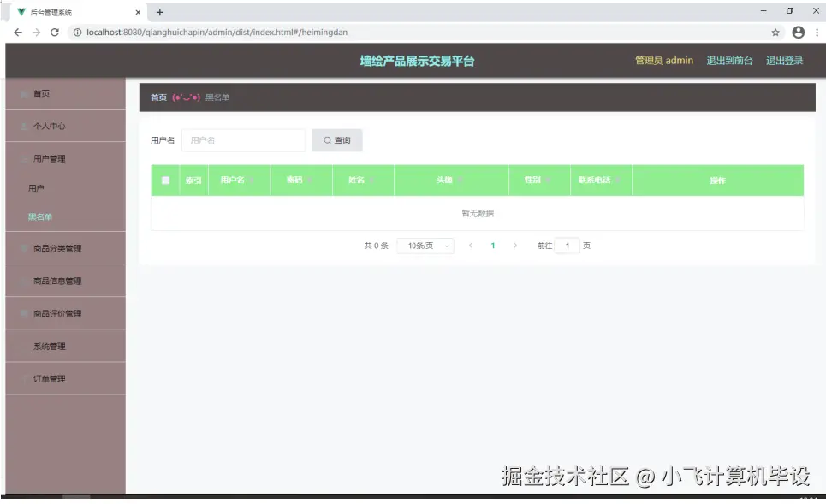Click the 墙绘产品展示交易平台 title
The width and height of the screenshot is (826, 504).
417,61
